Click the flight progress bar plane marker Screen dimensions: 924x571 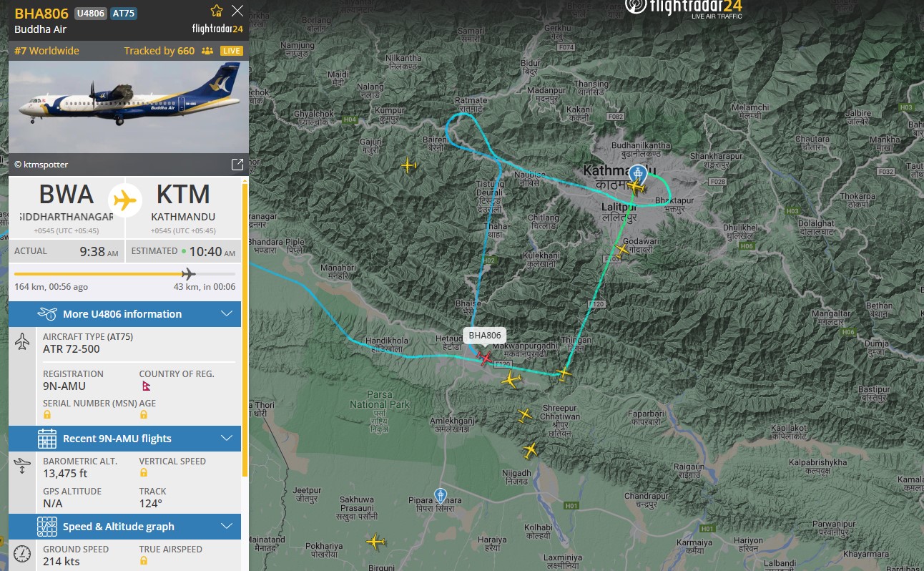coord(188,273)
